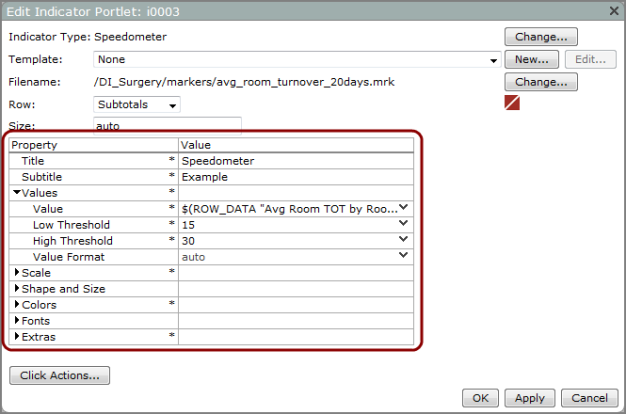Select the Value Format property label
Screen dimensions: 626x414
[69, 257]
